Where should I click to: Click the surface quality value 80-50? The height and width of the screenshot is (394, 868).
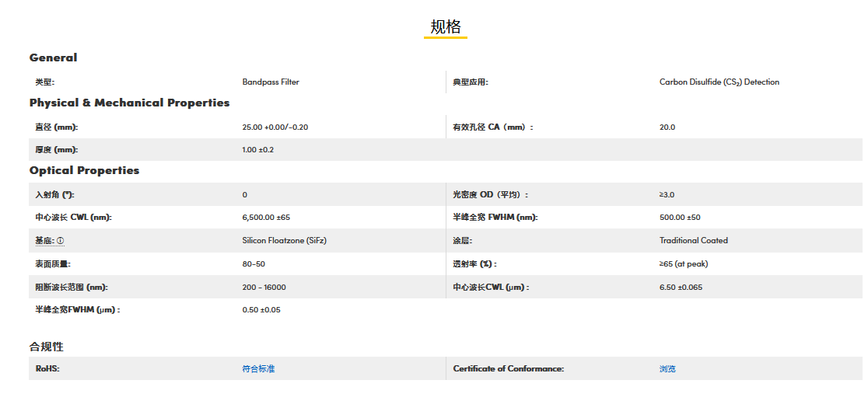pyautogui.click(x=254, y=264)
